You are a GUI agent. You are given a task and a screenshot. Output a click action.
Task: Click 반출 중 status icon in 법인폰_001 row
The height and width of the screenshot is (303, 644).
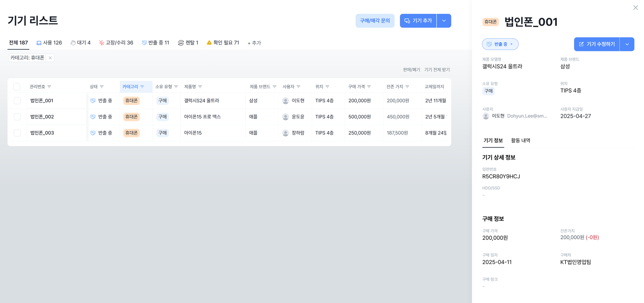93,101
